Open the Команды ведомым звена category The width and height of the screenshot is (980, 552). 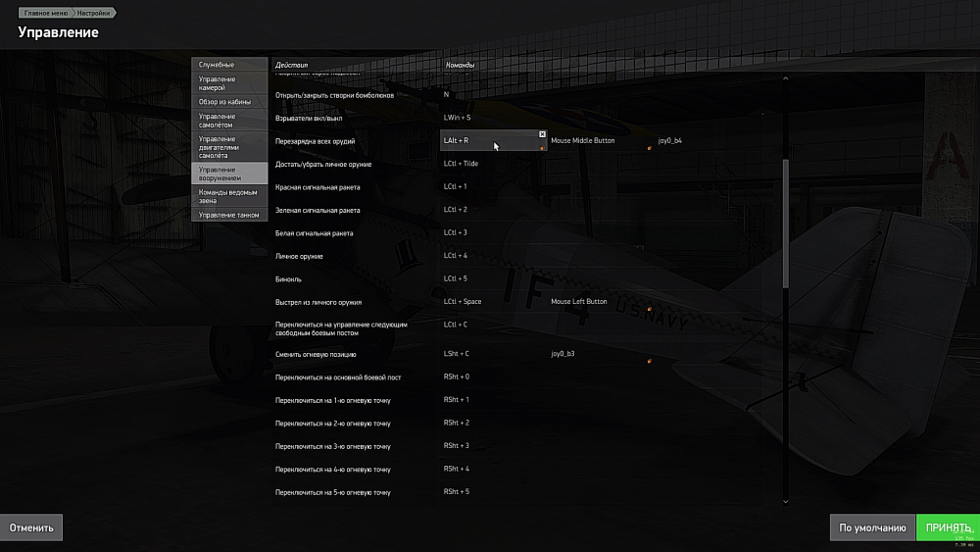229,196
